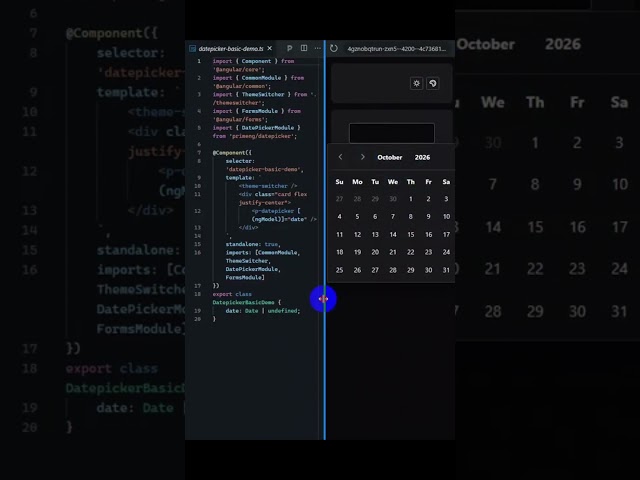Choose day 25 in the calendar
Image resolution: width=640 pixels, height=480 pixels.
(x=339, y=270)
